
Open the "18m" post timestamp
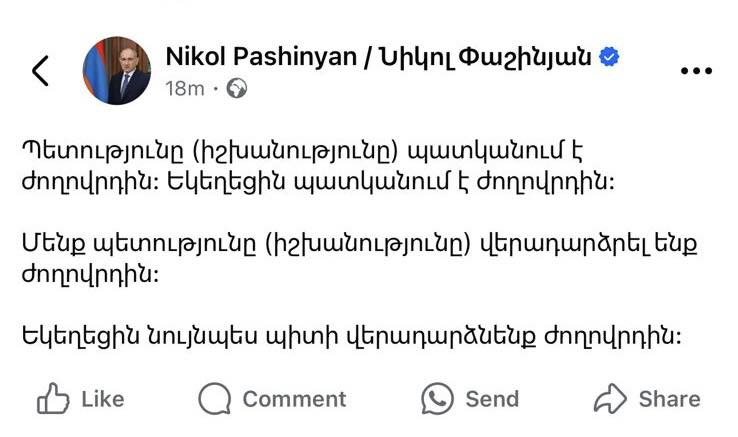[x=184, y=88]
